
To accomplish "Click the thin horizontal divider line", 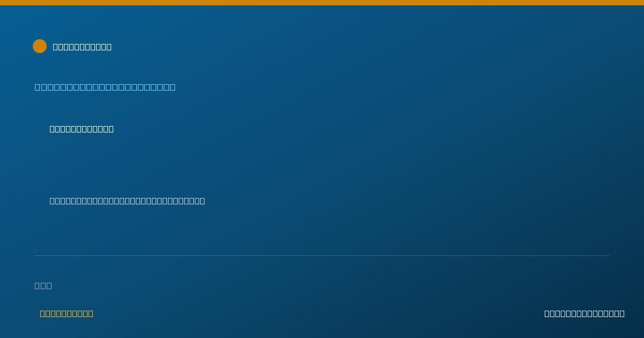I will (x=322, y=255).
